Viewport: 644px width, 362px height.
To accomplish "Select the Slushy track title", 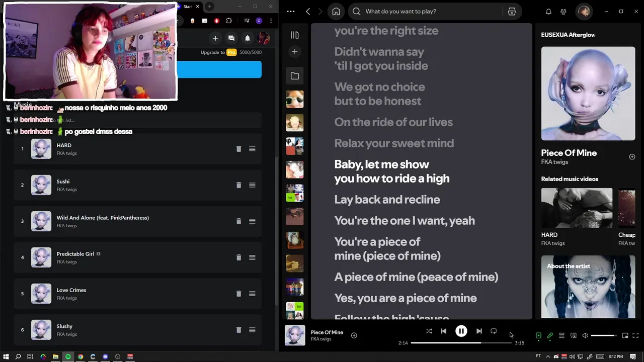I will [x=64, y=326].
